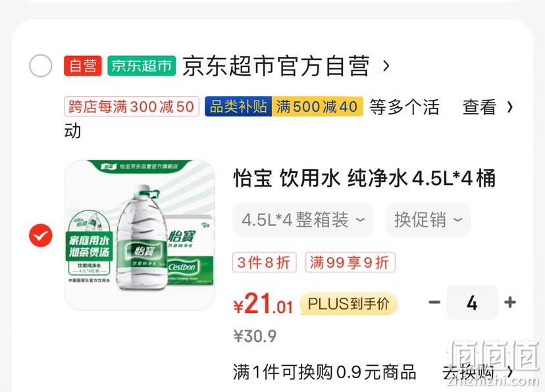
Task: Increase quantity with plus button
Action: point(510,303)
